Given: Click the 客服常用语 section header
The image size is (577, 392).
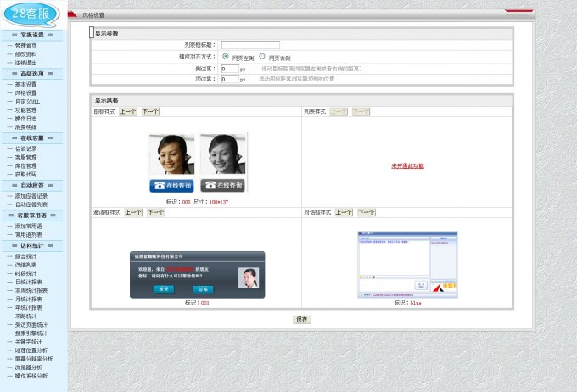Looking at the screenshot, I should [x=32, y=216].
